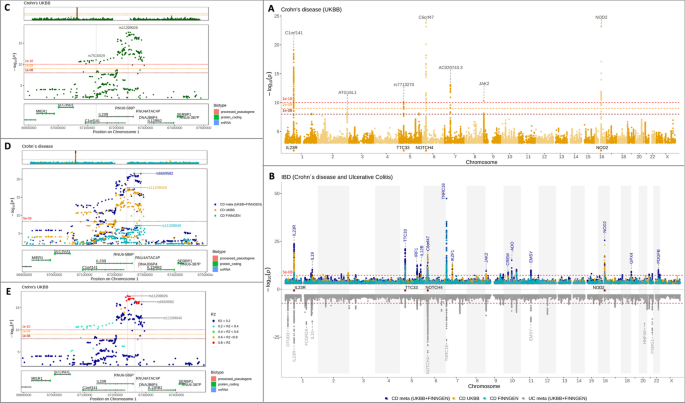The height and width of the screenshot is (403, 685).
Task: Click the blue NOD2 peak label in panel B
Action: point(605,226)
